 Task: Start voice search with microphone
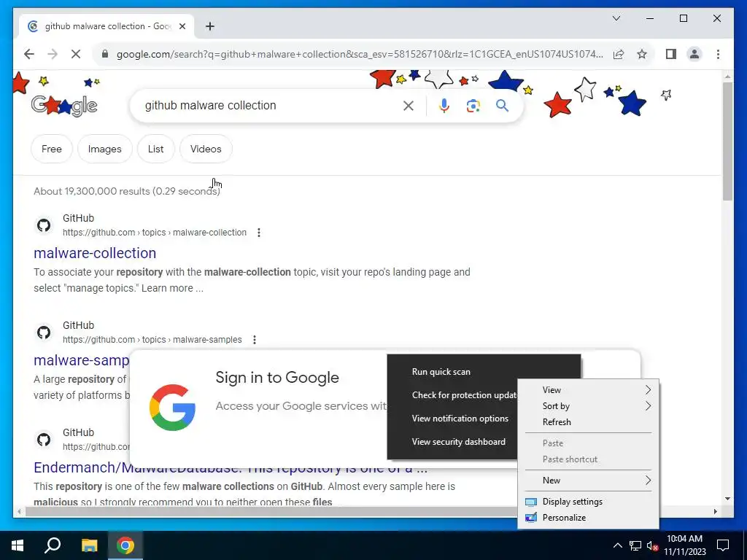point(444,106)
